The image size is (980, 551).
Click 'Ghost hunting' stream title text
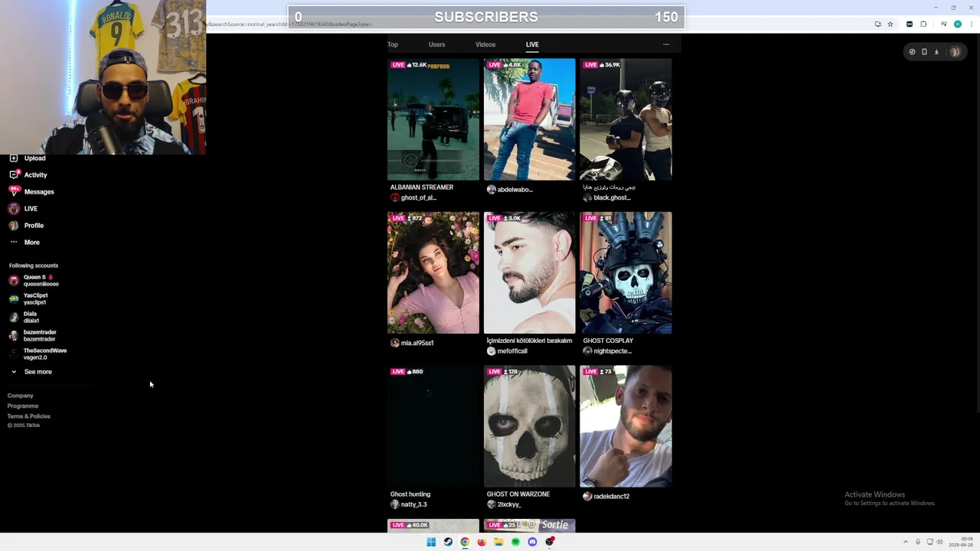point(410,494)
